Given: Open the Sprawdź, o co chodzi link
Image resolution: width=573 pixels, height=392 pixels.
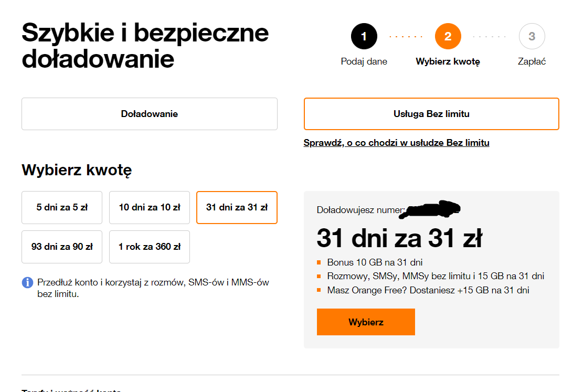Looking at the screenshot, I should tap(397, 142).
